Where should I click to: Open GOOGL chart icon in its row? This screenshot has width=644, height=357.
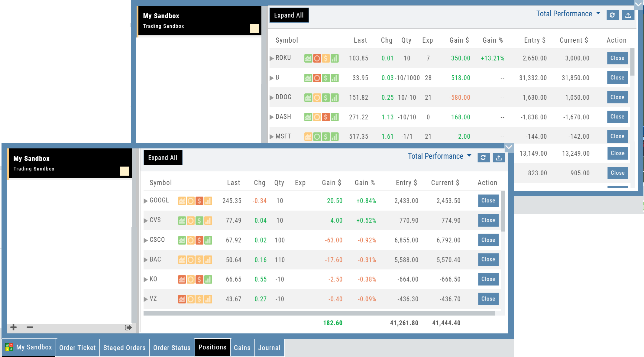[x=182, y=201]
